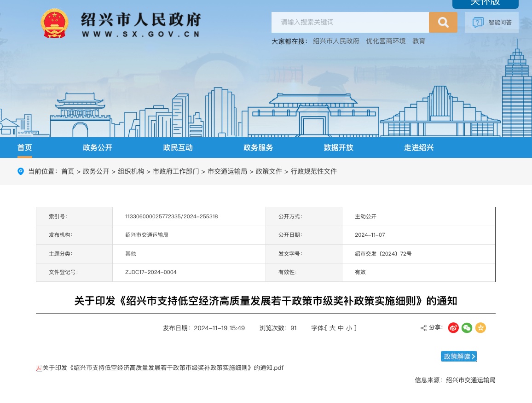
Task: Click the PDF file icon before the attachment
Action: (39, 368)
